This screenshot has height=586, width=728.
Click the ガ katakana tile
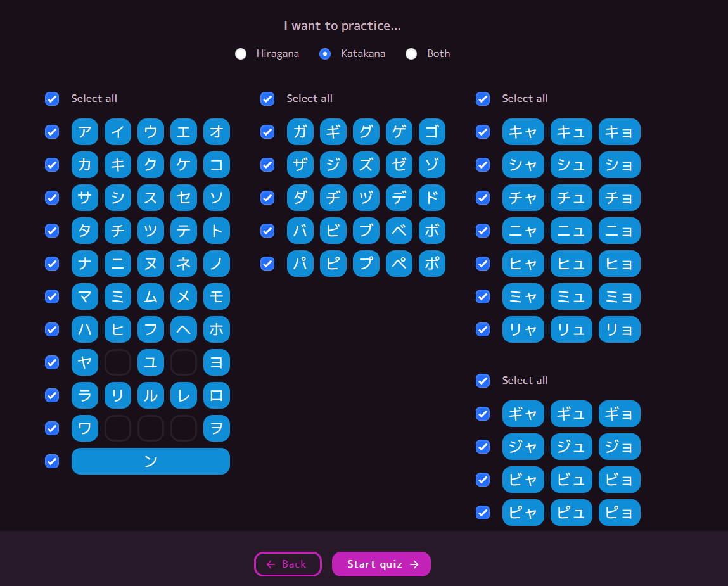click(x=300, y=132)
